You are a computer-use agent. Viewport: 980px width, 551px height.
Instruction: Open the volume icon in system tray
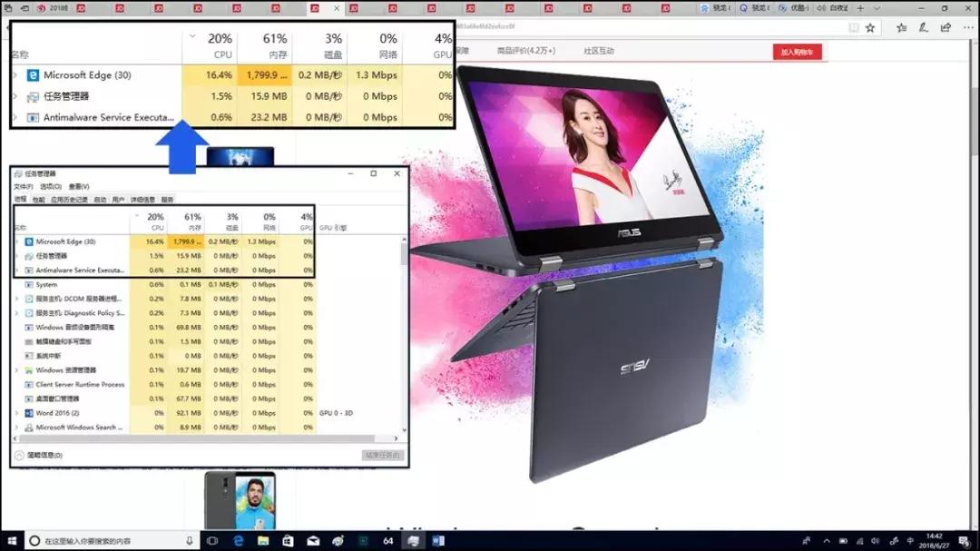tap(876, 541)
